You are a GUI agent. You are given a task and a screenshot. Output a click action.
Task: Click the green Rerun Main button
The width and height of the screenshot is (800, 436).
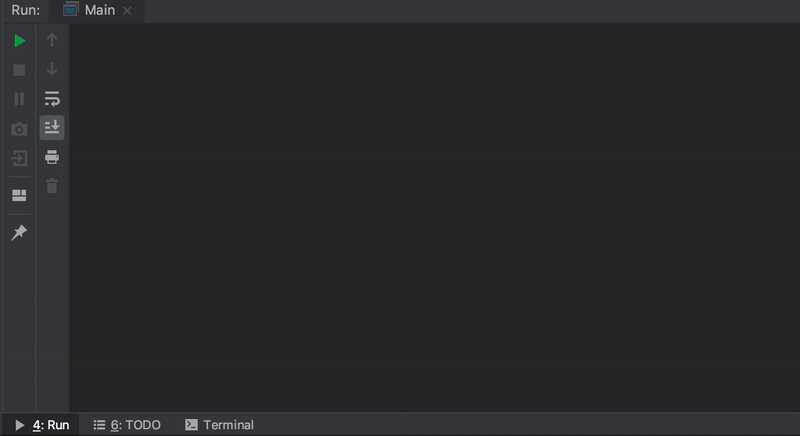[19, 40]
